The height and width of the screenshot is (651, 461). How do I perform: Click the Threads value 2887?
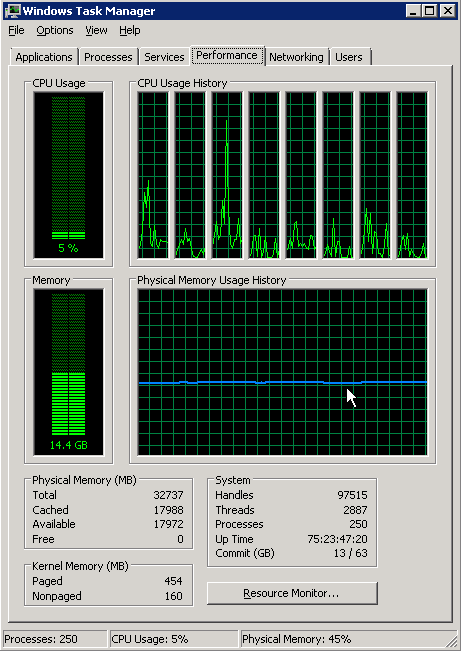pos(355,510)
